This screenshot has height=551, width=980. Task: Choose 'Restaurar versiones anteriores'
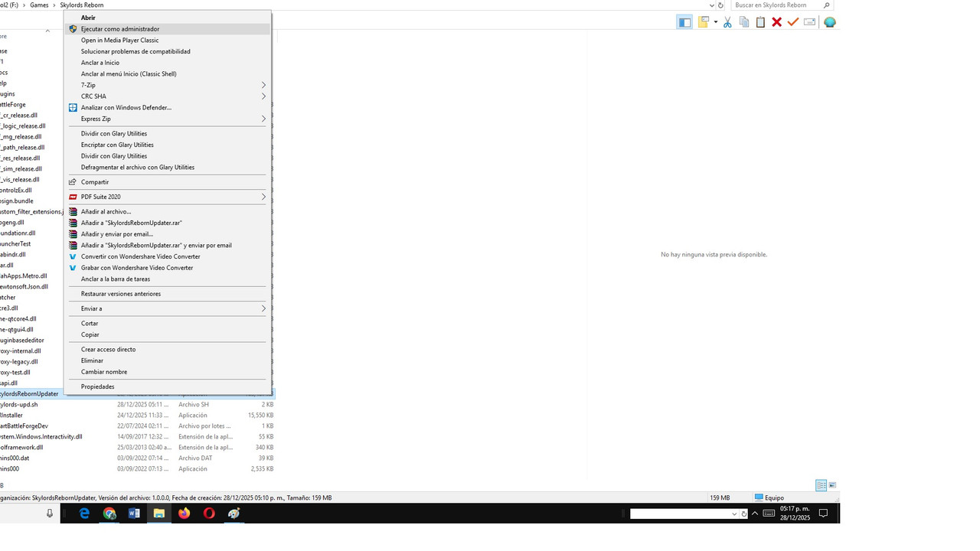click(x=167, y=294)
